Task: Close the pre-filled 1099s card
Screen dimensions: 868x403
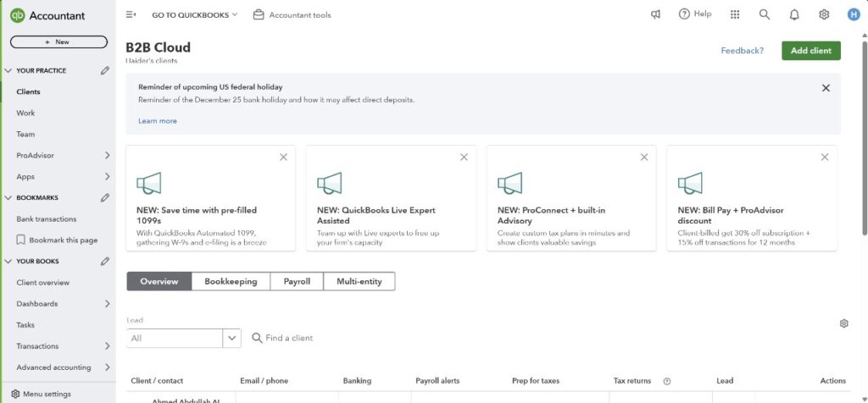Action: [x=283, y=157]
